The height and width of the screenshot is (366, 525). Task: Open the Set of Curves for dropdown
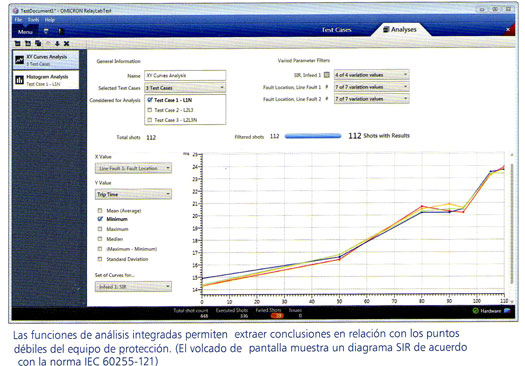coord(133,287)
